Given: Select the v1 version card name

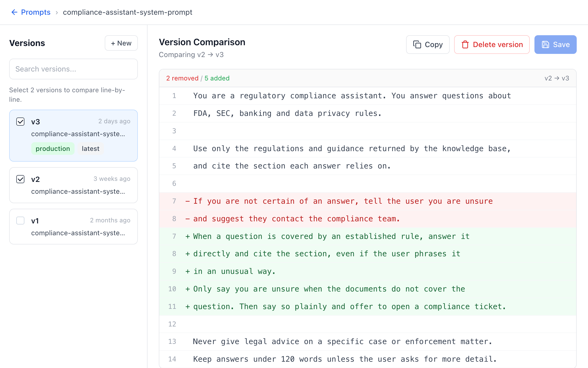Looking at the screenshot, I should pos(35,221).
